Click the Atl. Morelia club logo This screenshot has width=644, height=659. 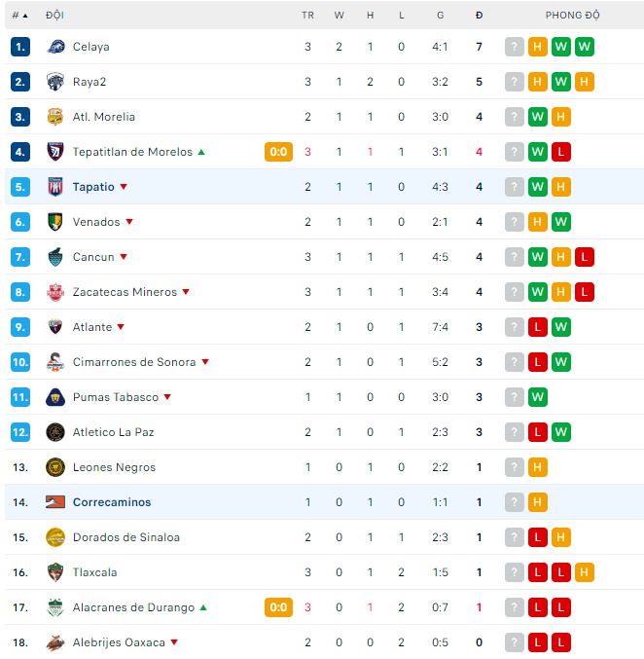(x=55, y=117)
